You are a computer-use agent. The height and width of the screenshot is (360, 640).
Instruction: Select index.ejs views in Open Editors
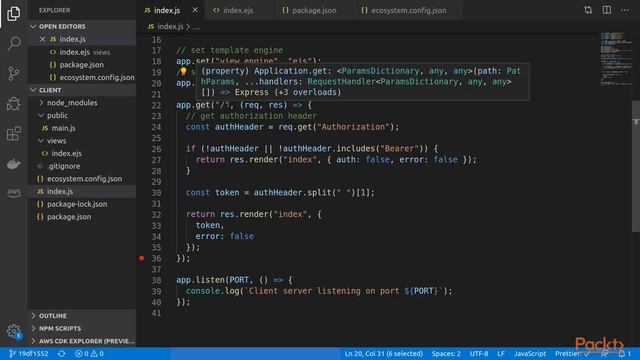[x=82, y=52]
